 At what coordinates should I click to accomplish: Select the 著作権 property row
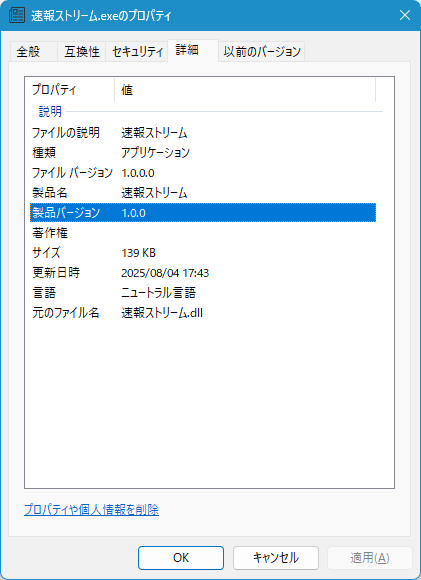(203, 233)
